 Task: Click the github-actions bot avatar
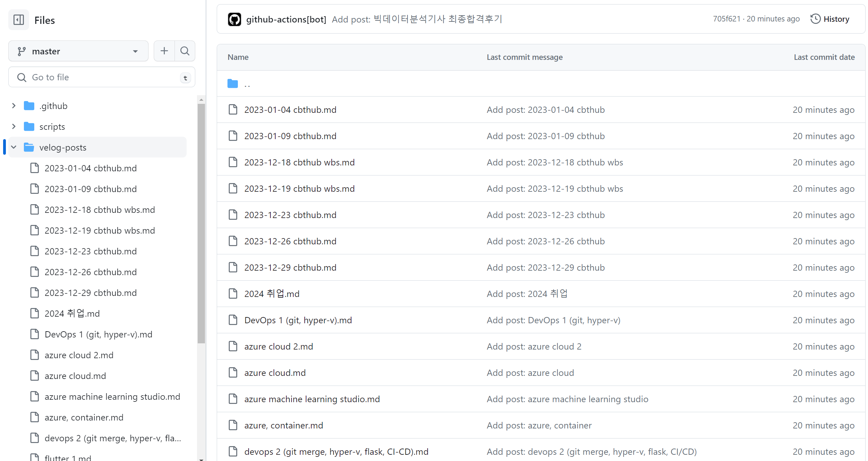coord(234,19)
